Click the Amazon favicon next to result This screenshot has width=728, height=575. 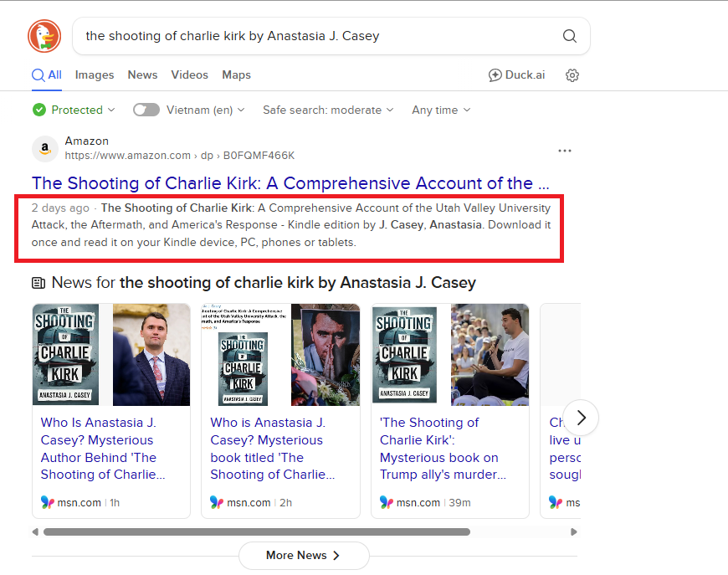pyautogui.click(x=44, y=149)
